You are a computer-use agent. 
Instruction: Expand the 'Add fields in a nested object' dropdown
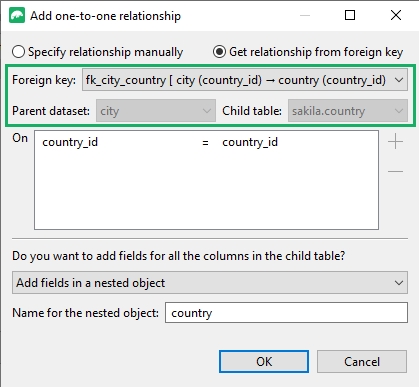[x=210, y=283]
